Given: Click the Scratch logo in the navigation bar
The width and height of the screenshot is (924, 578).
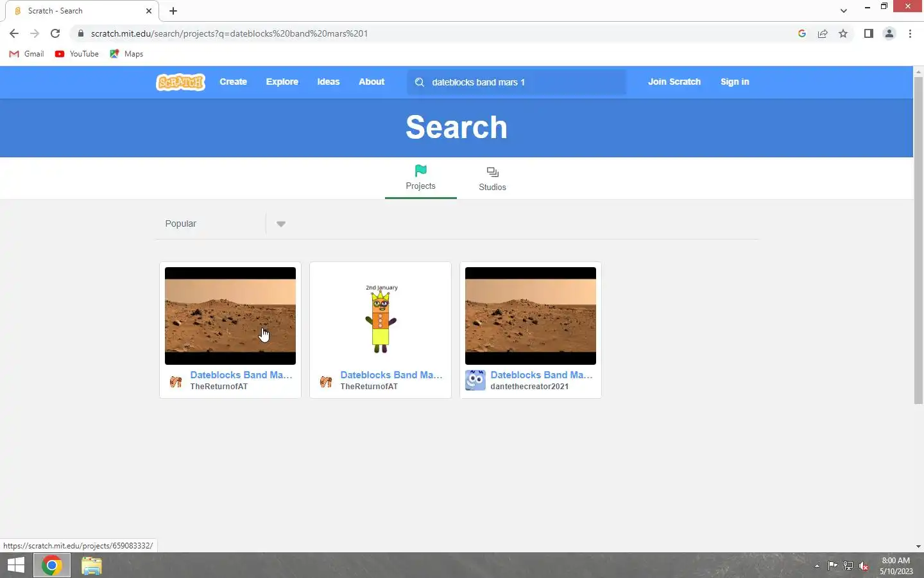Looking at the screenshot, I should 181,82.
